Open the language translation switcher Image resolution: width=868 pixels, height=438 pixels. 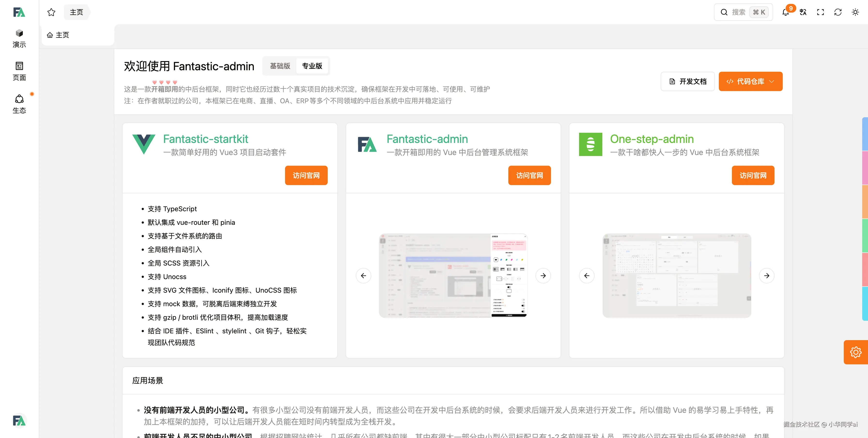[x=803, y=12]
